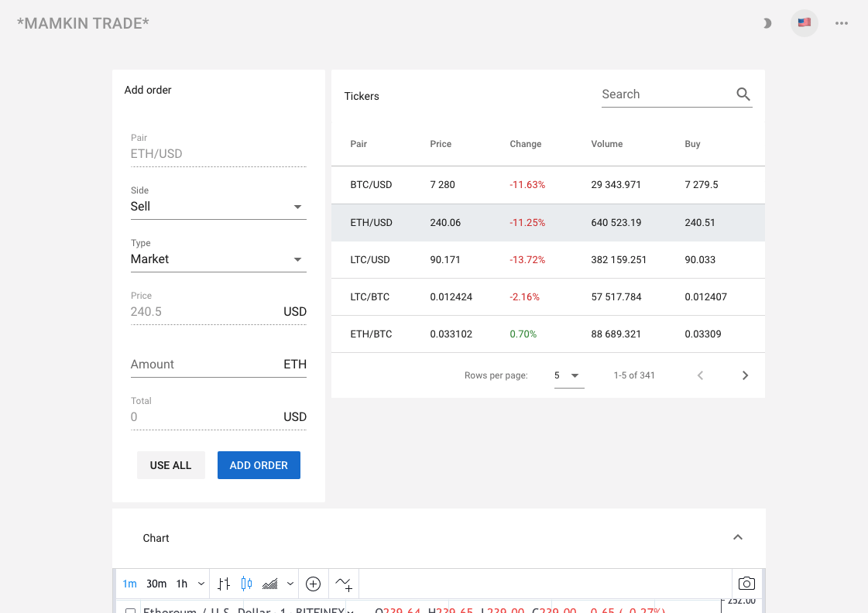Screen dimensions: 868x613
Task: Switch chart to 1m interval
Action: pos(129,584)
